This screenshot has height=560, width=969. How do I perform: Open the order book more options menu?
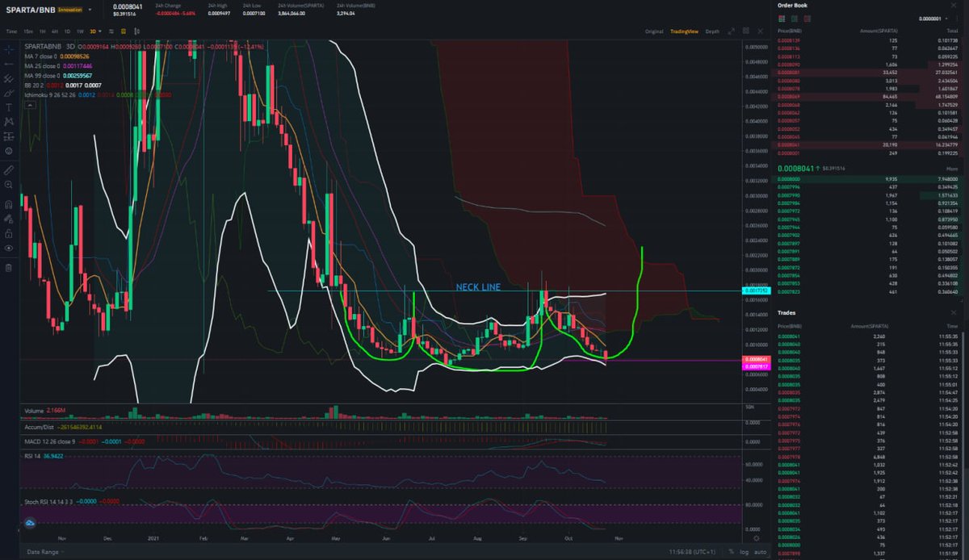tap(957, 19)
